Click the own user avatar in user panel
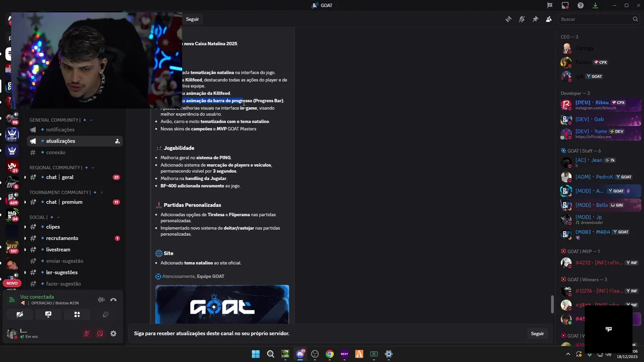The width and height of the screenshot is (644, 362). click(x=12, y=333)
